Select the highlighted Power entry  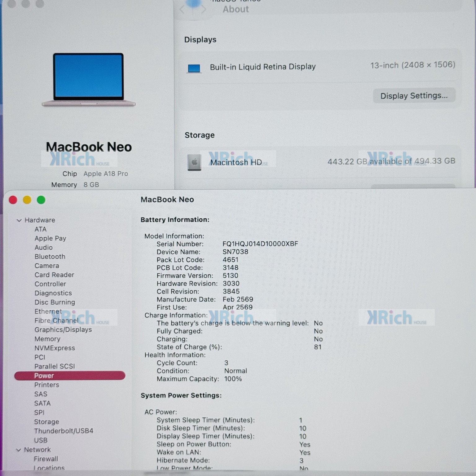click(70, 376)
